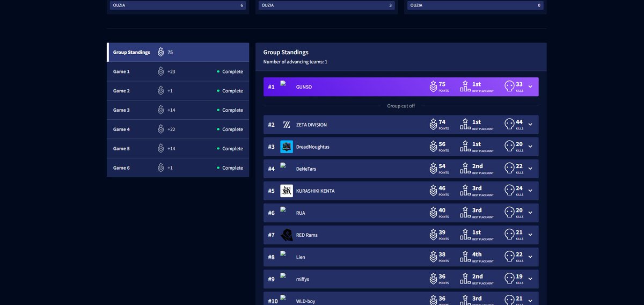Click the KURASHIKI KENTA team name
Image resolution: width=644 pixels, height=305 pixels.
point(315,191)
